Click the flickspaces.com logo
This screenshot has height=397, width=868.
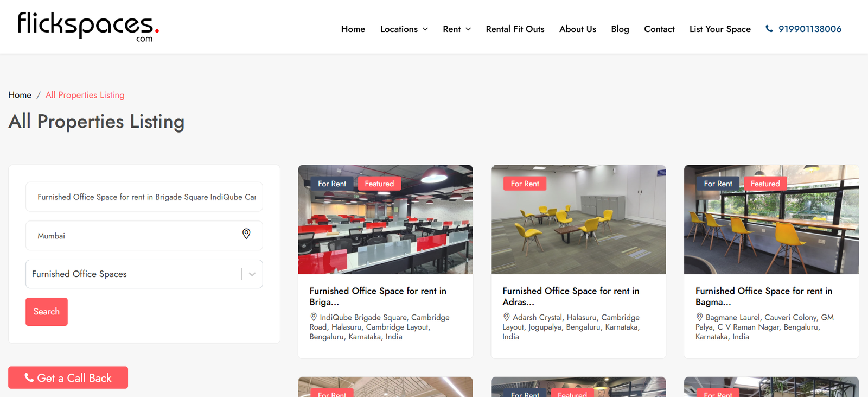coord(88,27)
